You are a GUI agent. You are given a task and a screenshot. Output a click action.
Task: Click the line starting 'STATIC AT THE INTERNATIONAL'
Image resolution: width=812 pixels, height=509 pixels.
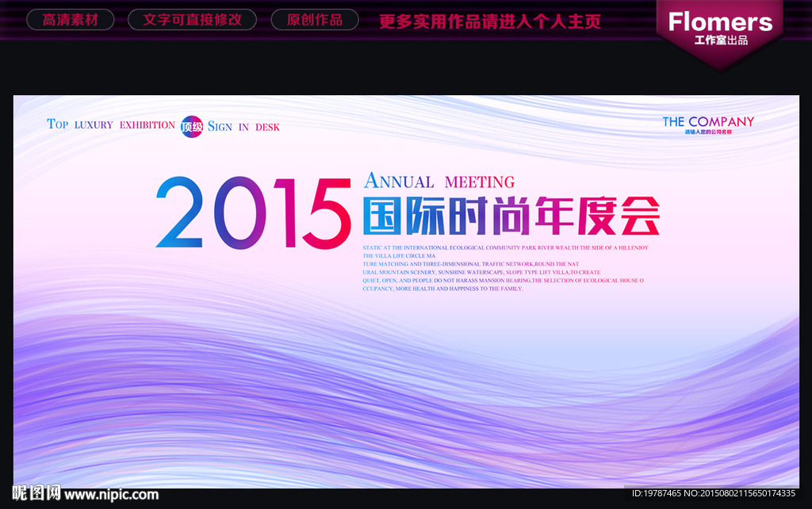coord(505,247)
